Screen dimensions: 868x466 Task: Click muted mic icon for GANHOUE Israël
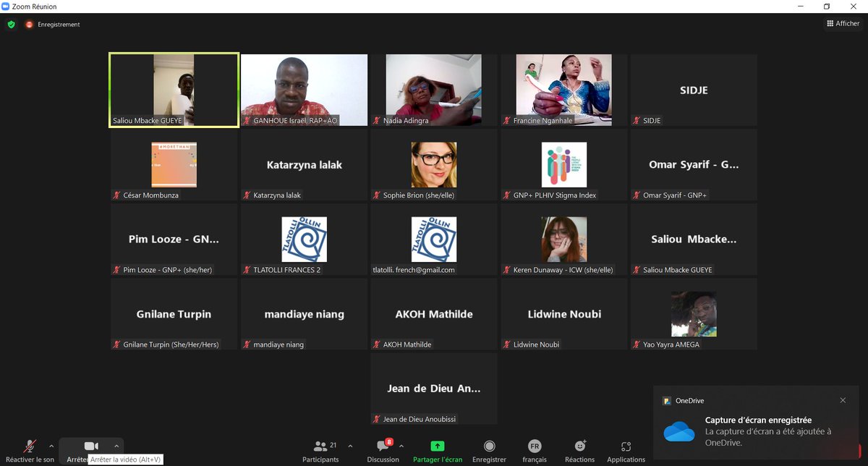[x=247, y=121]
